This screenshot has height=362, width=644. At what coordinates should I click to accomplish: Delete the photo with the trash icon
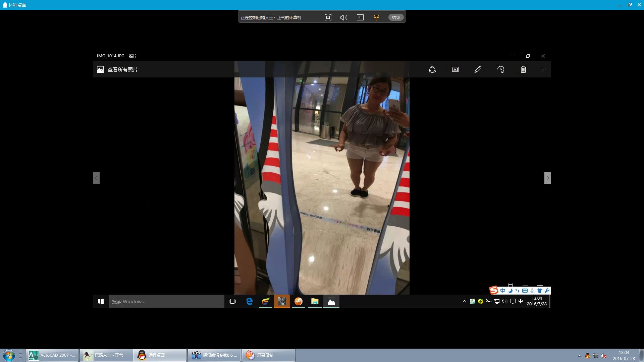pyautogui.click(x=523, y=69)
